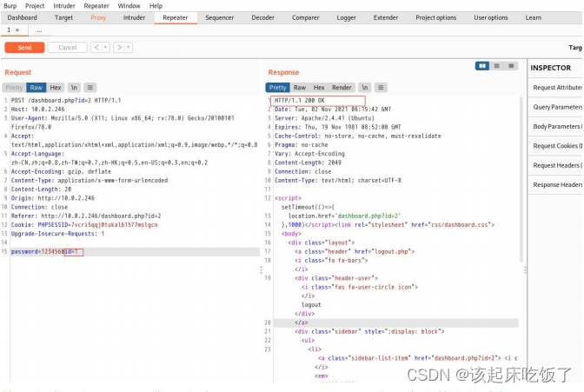Open the Request panel options menu icon
Screen dimensions: 584x392
tap(90, 88)
